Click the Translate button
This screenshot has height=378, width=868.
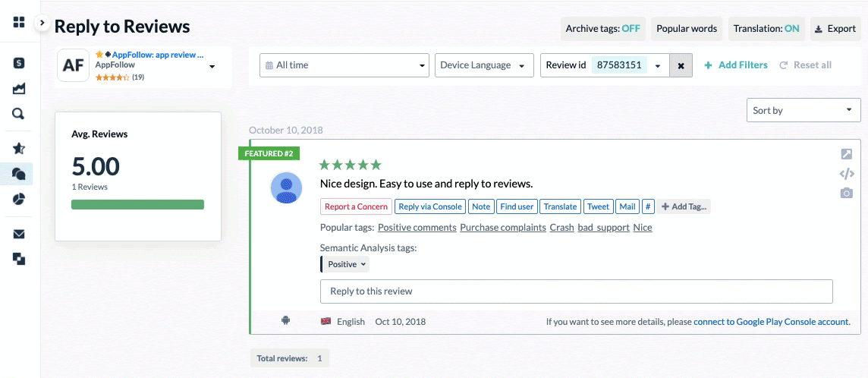click(x=560, y=206)
